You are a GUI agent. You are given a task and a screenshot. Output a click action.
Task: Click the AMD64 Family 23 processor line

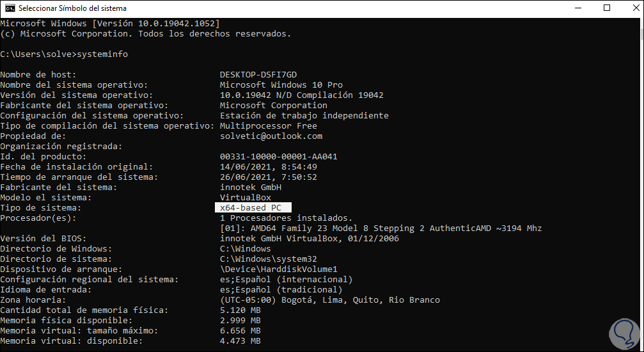click(381, 228)
